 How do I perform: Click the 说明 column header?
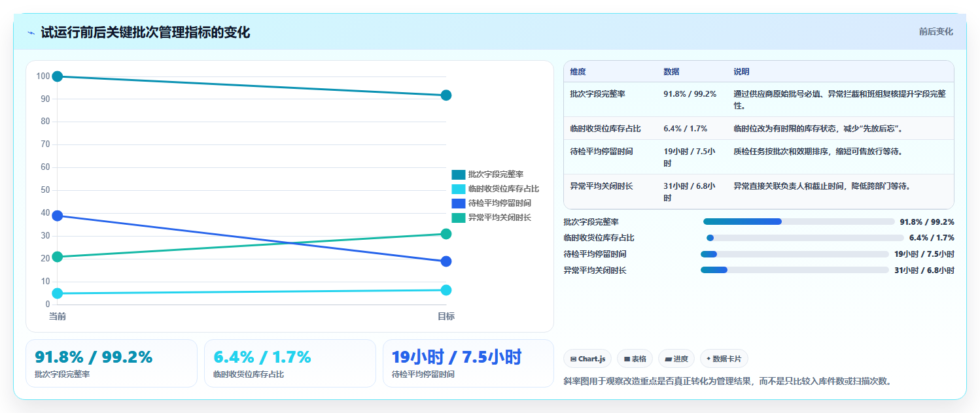[742, 72]
